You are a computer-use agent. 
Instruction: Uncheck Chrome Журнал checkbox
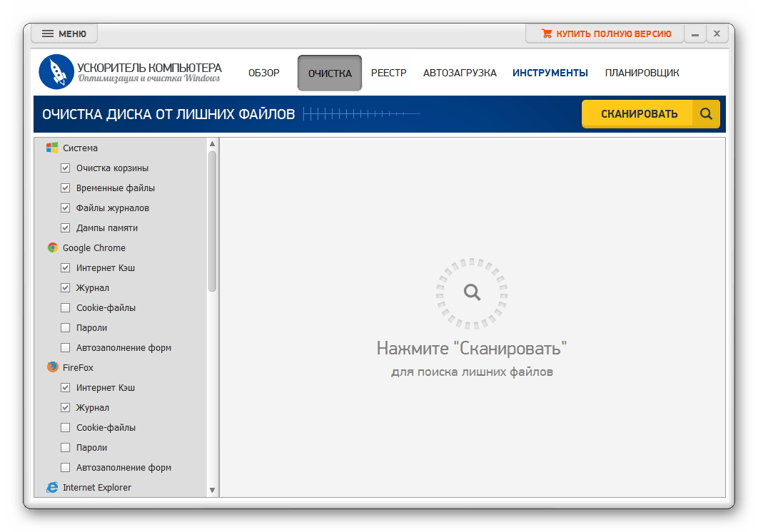tap(65, 287)
